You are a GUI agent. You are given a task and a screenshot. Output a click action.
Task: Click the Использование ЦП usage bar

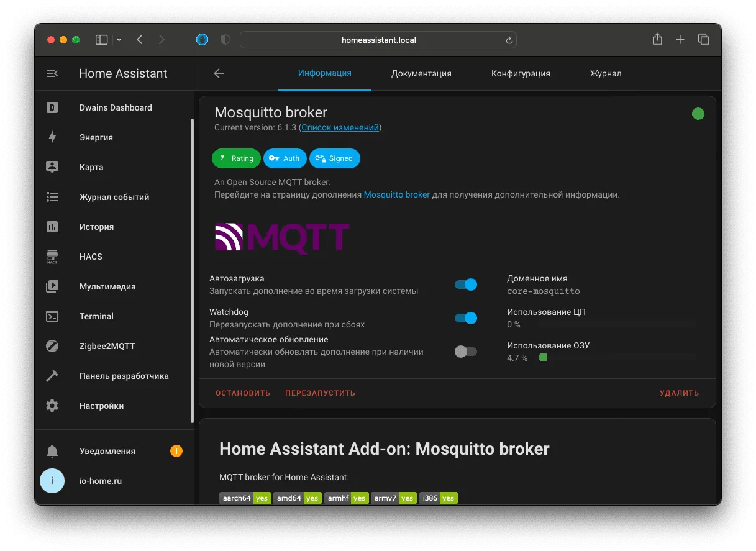pos(616,324)
